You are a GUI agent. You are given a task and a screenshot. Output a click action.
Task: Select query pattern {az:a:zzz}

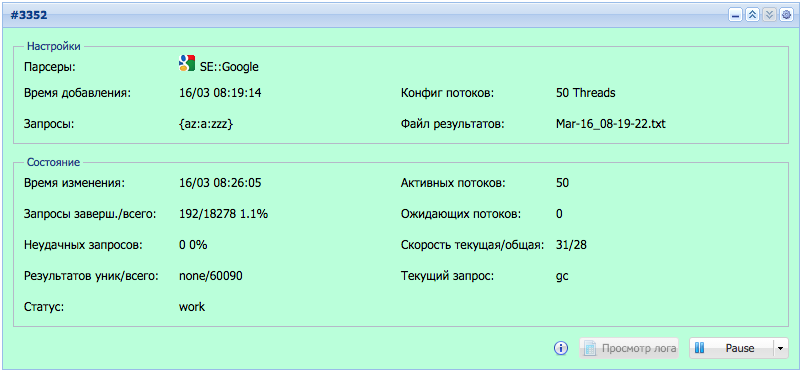tap(206, 124)
